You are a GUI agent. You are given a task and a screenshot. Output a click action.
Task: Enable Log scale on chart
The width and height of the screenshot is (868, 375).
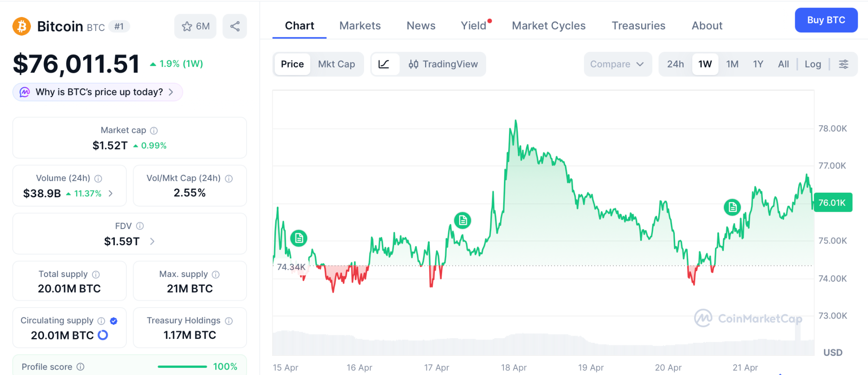(812, 64)
